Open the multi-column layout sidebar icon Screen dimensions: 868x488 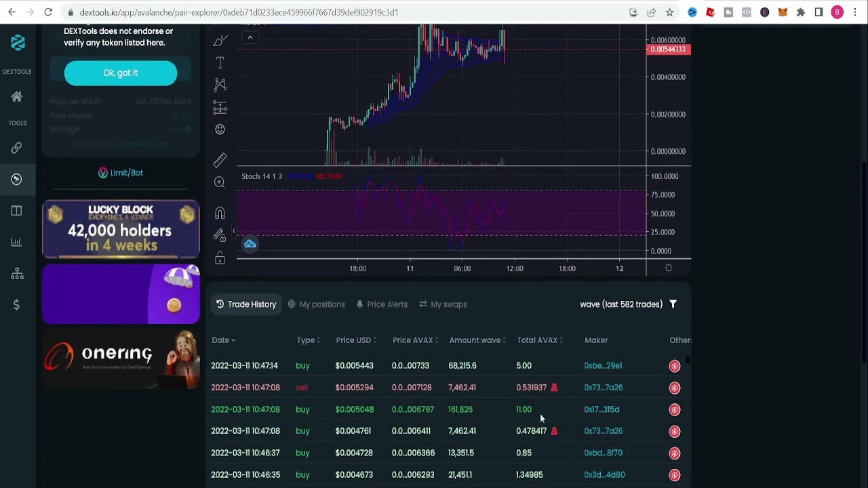pyautogui.click(x=16, y=211)
